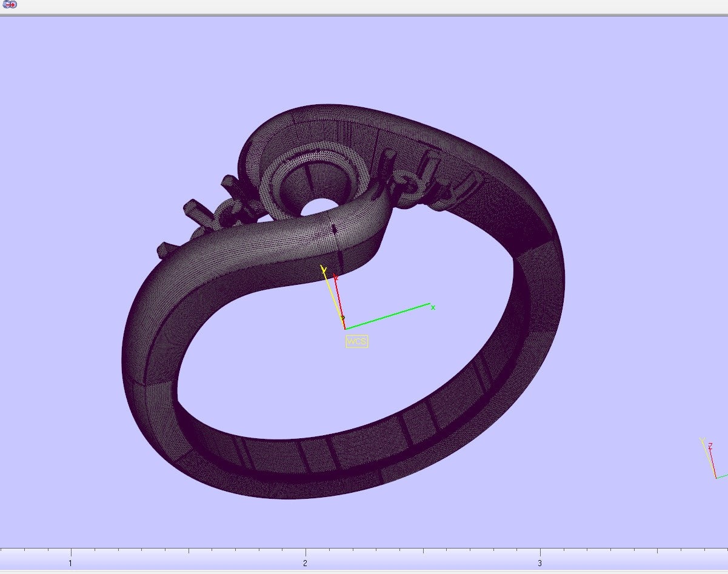Click the ruler mark labeled 3
The height and width of the screenshot is (574, 728).
point(539,563)
